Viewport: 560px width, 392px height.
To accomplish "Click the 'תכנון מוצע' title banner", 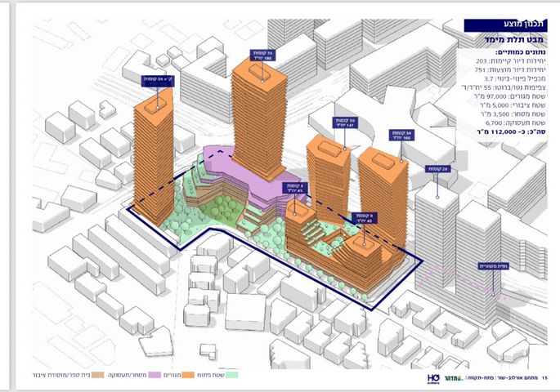I will pyautogui.click(x=506, y=25).
